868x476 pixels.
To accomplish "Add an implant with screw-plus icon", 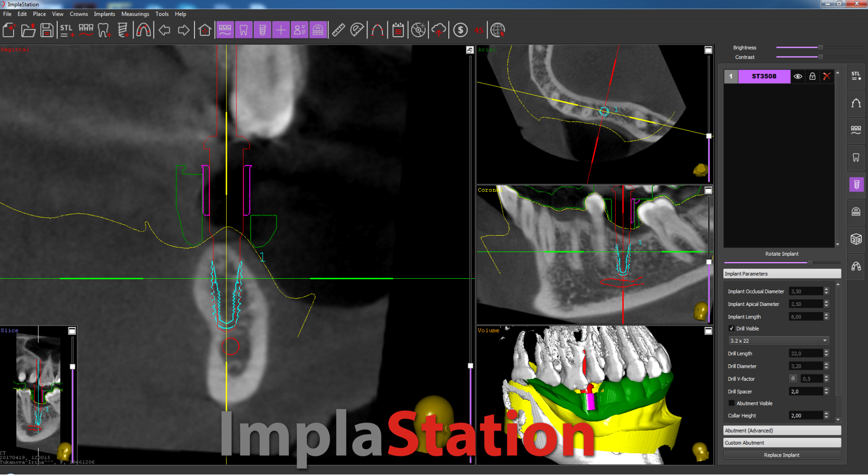I will tap(123, 30).
